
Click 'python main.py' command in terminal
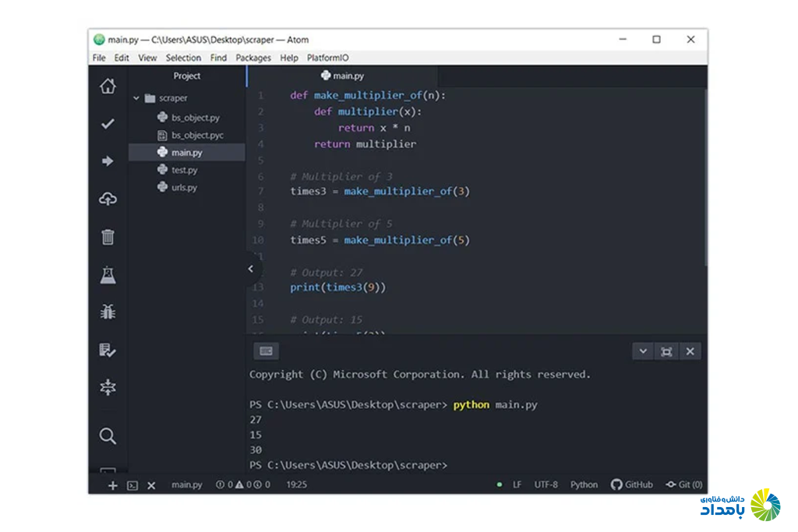click(495, 405)
